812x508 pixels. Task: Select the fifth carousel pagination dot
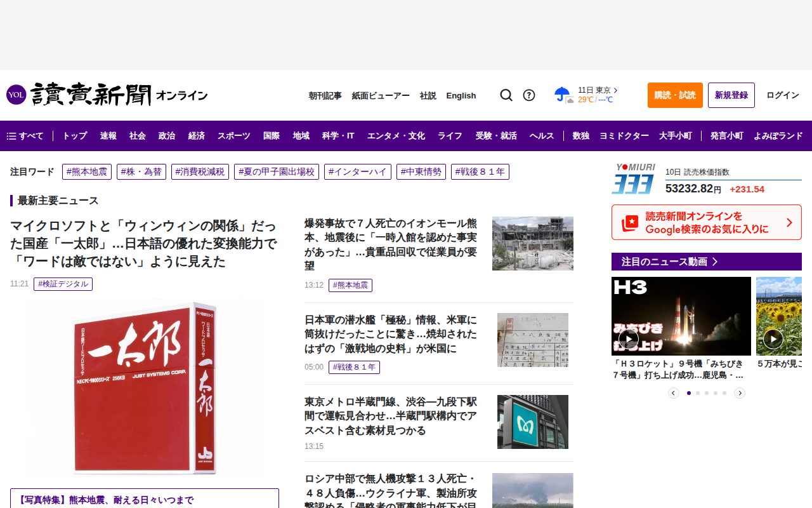[x=724, y=393]
